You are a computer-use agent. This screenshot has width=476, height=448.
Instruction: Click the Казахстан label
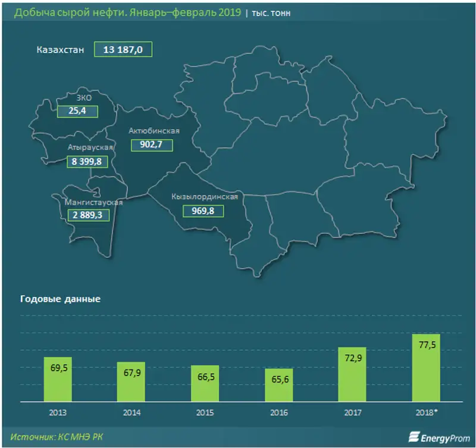coord(59,51)
